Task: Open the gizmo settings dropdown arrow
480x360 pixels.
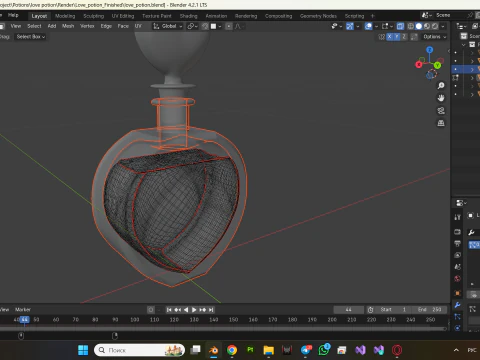Action: (357, 26)
